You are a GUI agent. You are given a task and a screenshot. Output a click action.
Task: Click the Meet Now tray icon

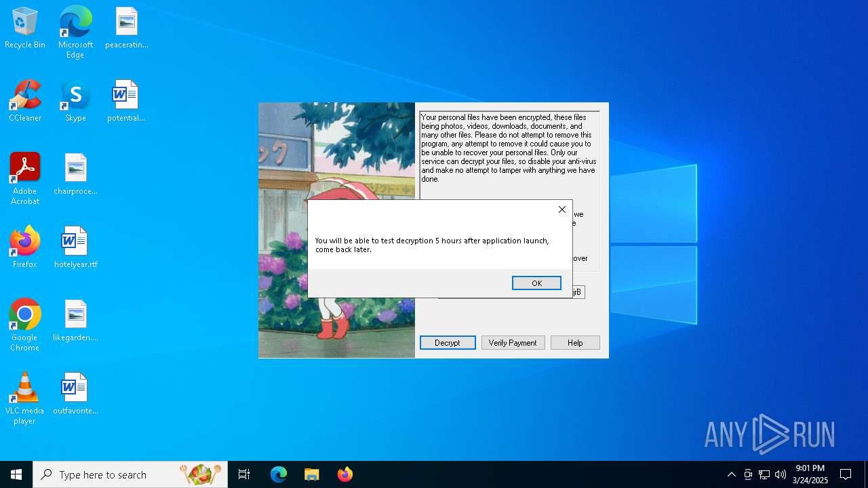[748, 474]
